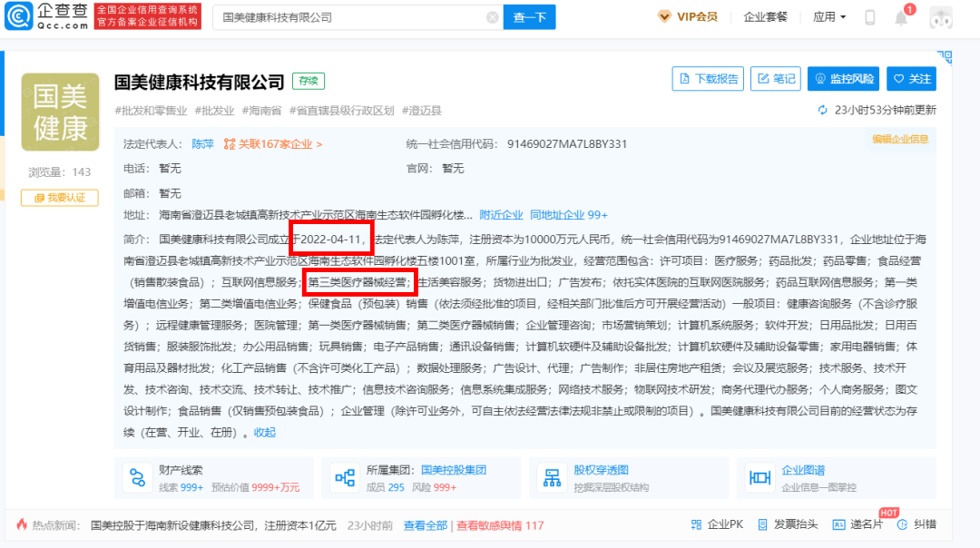
Task: Click the company name search input field
Action: coord(349,17)
